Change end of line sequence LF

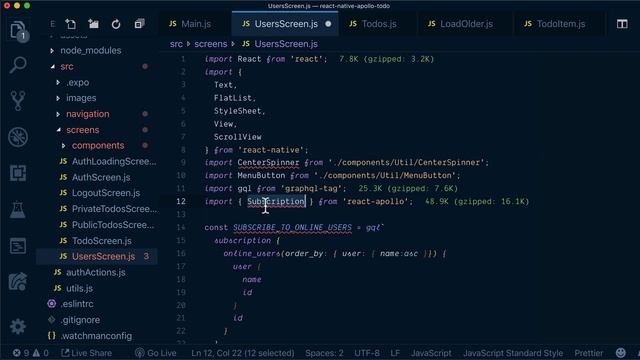395,353
